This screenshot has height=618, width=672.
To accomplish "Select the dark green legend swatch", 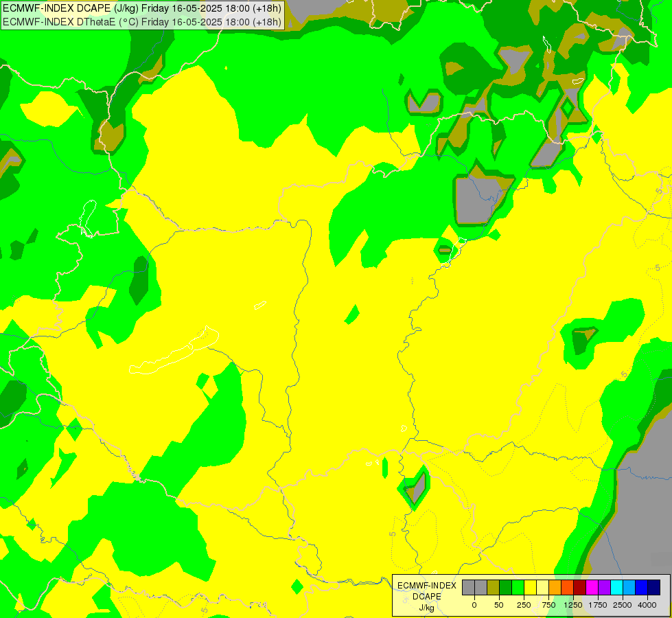I will 506,588.
